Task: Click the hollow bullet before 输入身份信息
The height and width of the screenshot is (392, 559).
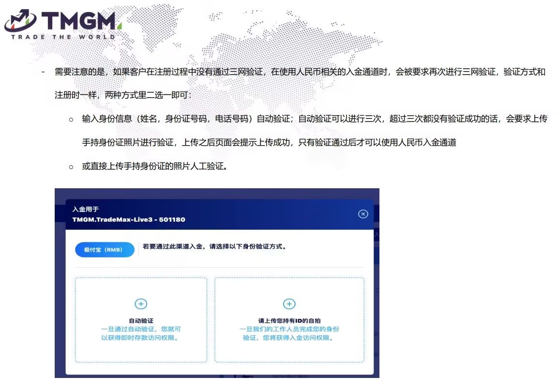Action: tap(71, 119)
